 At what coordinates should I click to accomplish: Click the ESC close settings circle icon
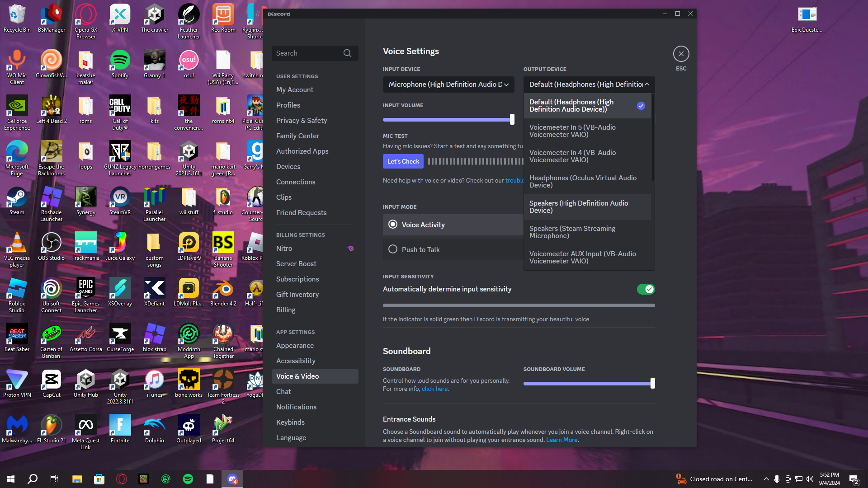click(681, 54)
